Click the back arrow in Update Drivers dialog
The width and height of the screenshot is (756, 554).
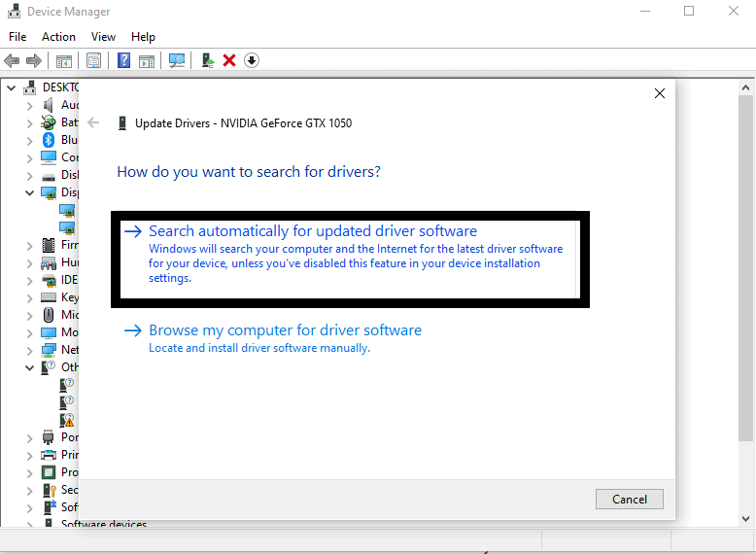point(93,123)
